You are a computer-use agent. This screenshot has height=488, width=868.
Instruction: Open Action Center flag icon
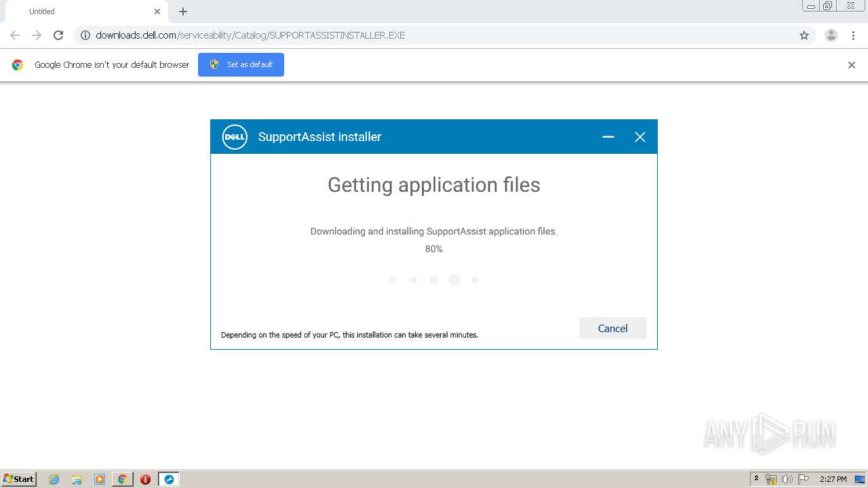point(804,479)
